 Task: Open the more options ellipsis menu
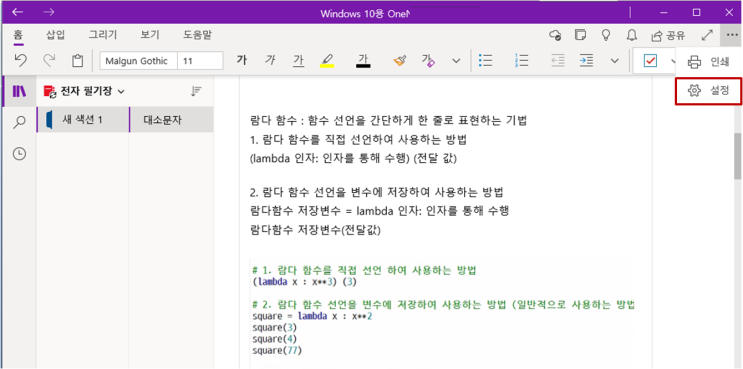pos(732,35)
